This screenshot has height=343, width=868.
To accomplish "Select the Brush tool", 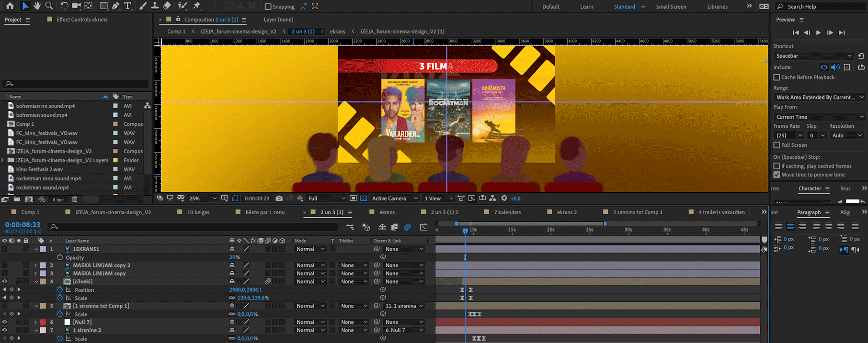I will (143, 6).
